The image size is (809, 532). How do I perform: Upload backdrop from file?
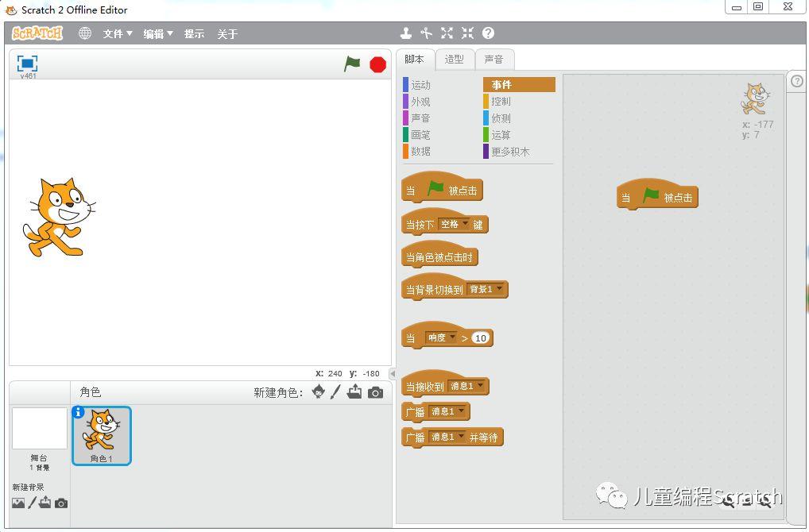point(45,503)
